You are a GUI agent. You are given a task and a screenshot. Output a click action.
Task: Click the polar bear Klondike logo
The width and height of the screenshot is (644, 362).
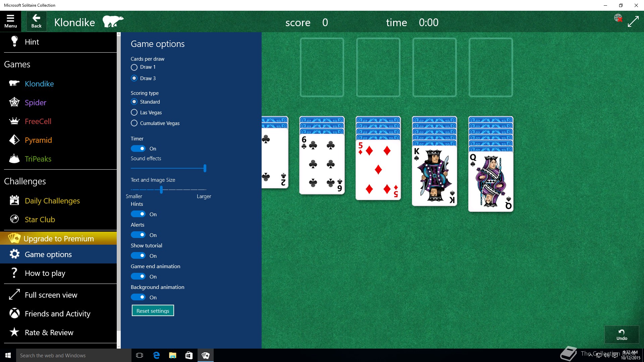[x=113, y=21]
